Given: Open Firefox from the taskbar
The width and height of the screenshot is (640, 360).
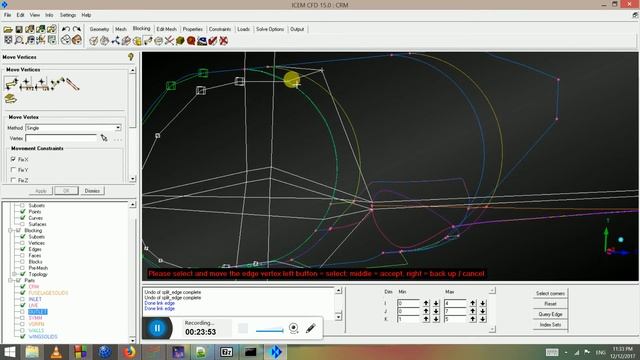Looking at the screenshot, I should tap(129, 351).
